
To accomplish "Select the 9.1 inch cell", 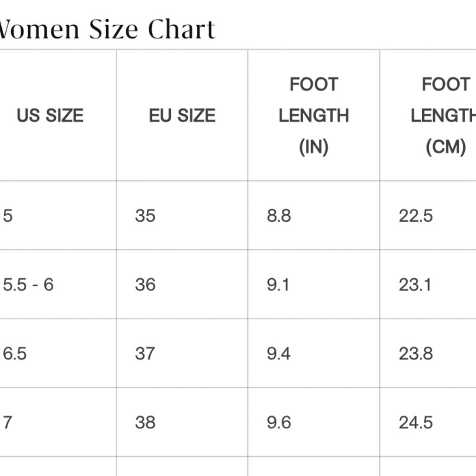I will [x=314, y=285].
